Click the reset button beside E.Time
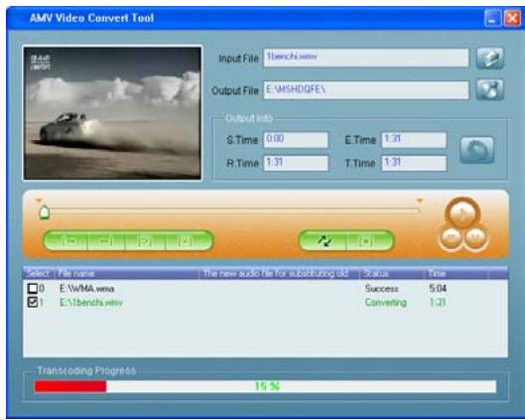The image size is (525, 420). (x=476, y=150)
